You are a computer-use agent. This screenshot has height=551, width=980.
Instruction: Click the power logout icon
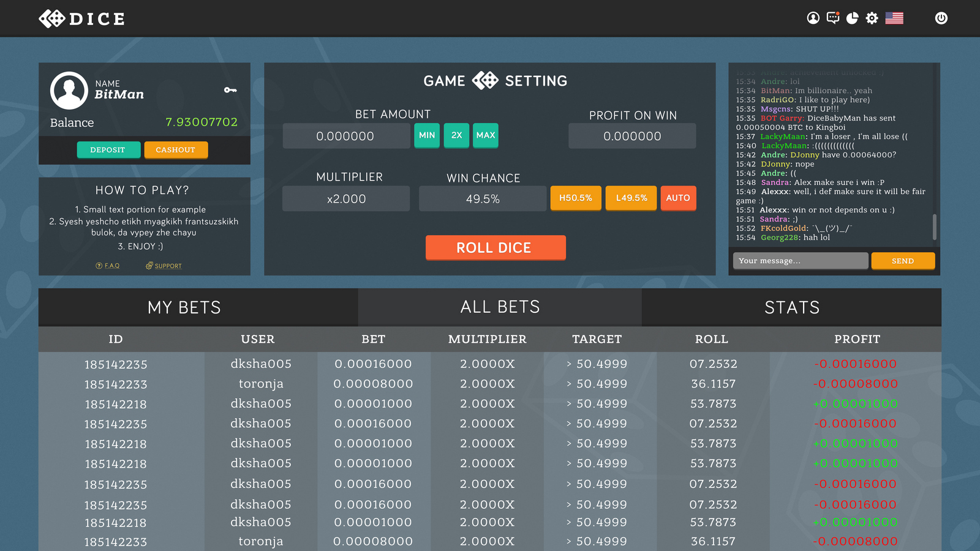coord(941,18)
